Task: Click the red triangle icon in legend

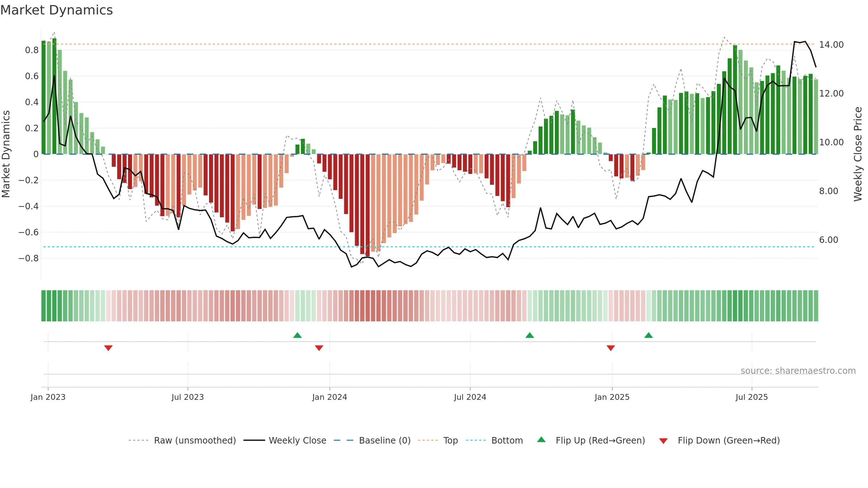Action: (663, 441)
